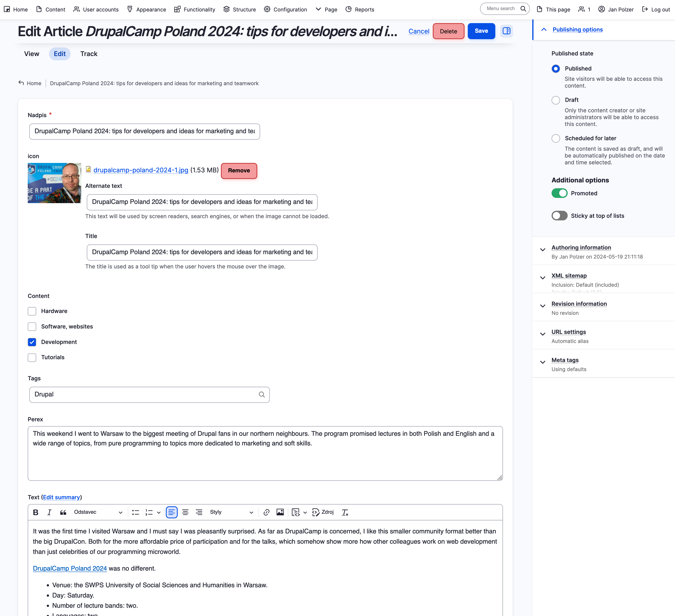Open the Log out link
Screen dimensions: 675x616
click(656, 9)
